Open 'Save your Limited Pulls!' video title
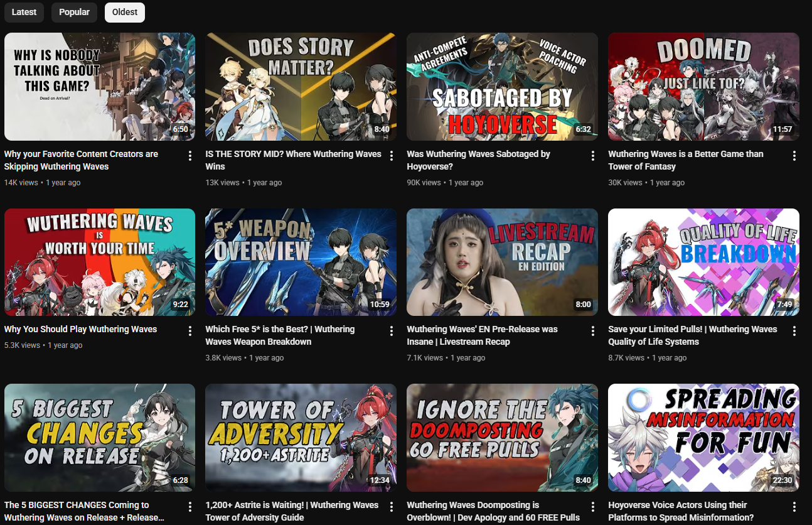The image size is (812, 525). 693,335
